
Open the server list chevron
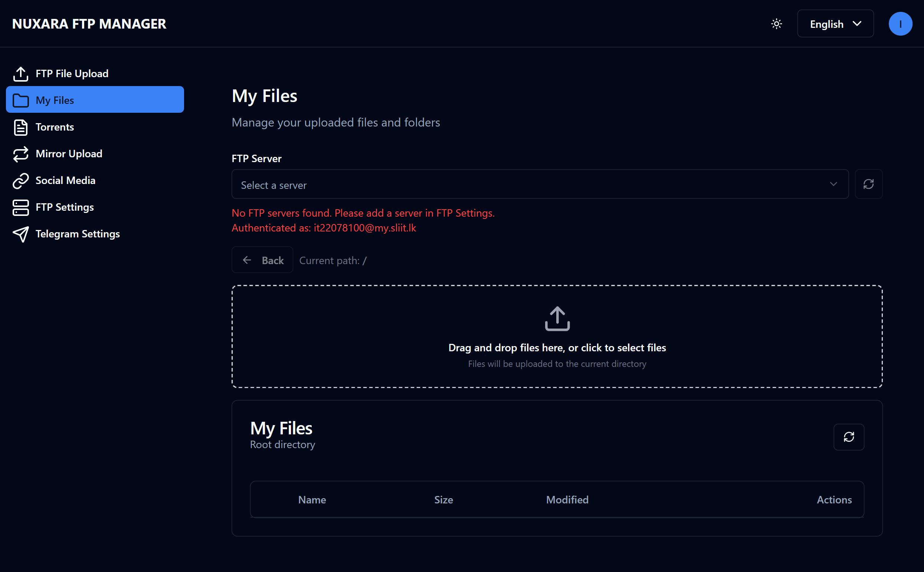833,184
